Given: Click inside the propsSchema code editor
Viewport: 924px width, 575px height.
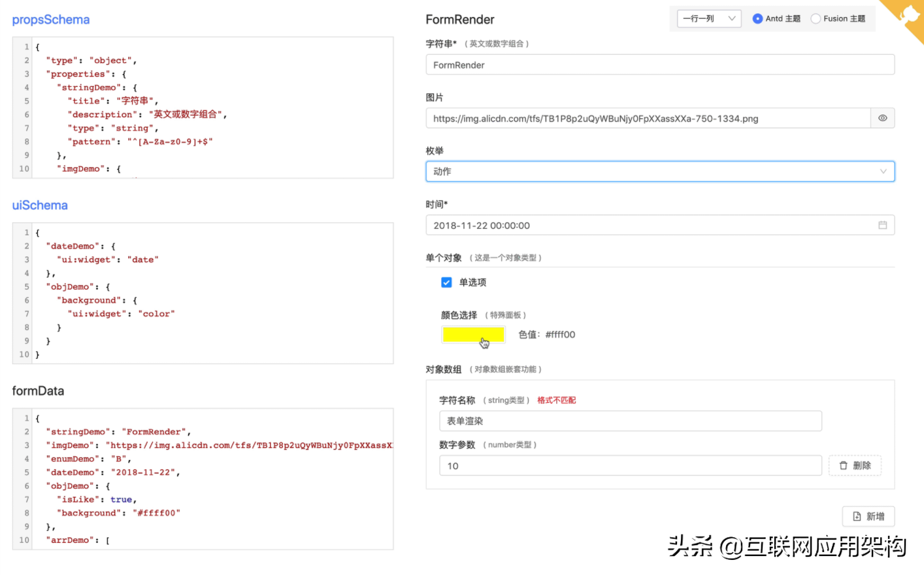Looking at the screenshot, I should click(203, 107).
